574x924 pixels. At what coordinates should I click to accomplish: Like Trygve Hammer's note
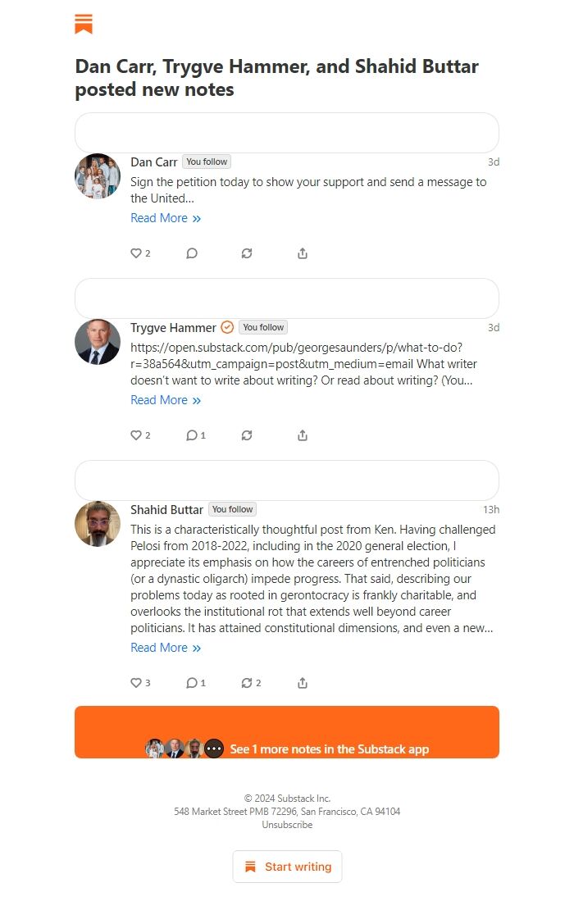(x=140, y=435)
